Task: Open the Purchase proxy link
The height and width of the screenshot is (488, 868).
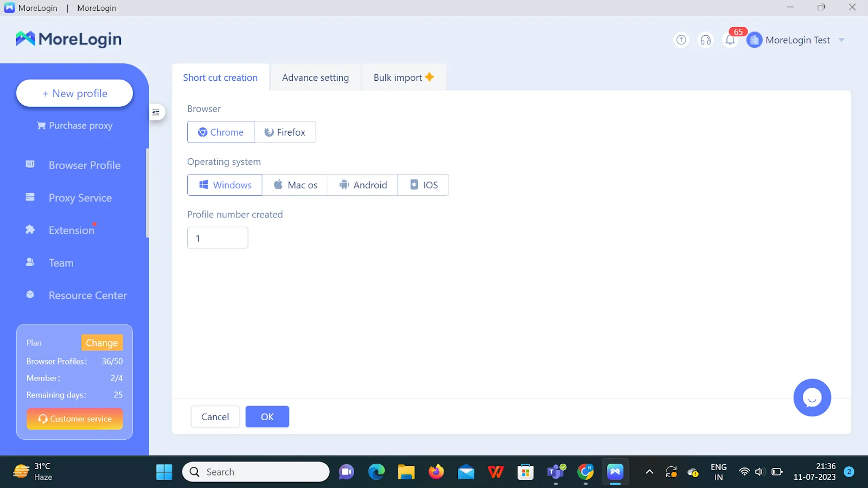Action: (x=75, y=125)
